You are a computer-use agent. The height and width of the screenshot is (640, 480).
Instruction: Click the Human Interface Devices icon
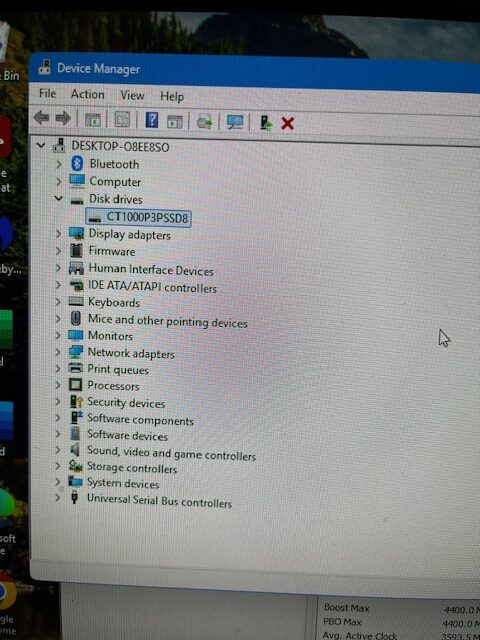[76, 268]
